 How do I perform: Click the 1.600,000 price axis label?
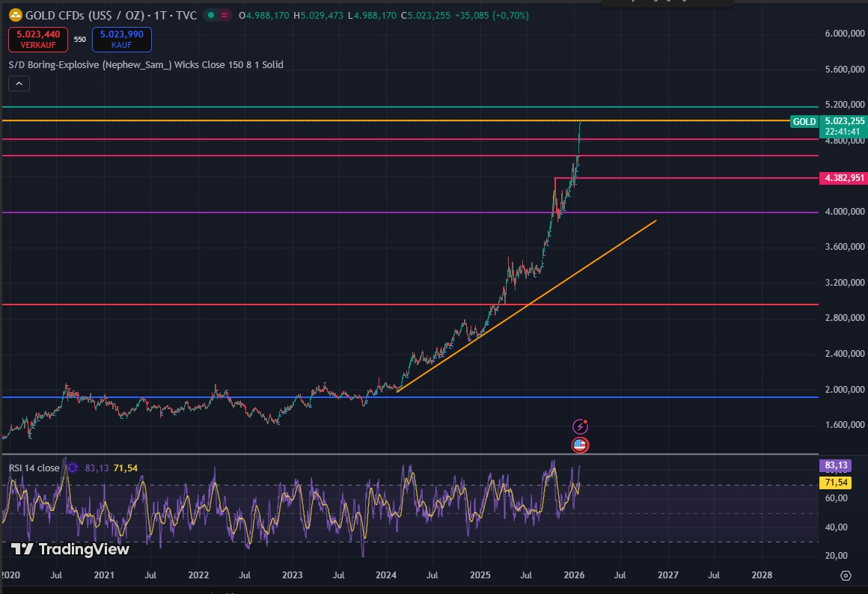tap(845, 425)
